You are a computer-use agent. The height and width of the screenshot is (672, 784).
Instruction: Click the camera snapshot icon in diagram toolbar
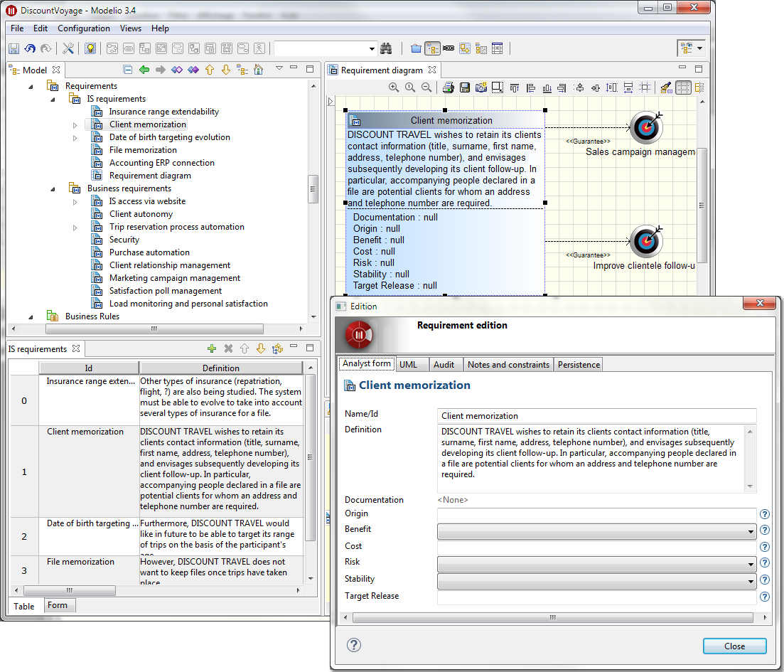tap(481, 87)
